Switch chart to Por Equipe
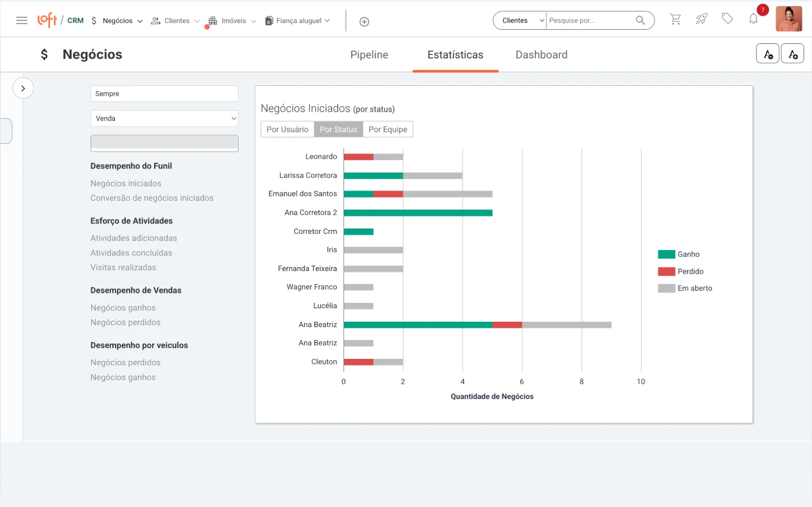The image size is (812, 507). (x=388, y=129)
